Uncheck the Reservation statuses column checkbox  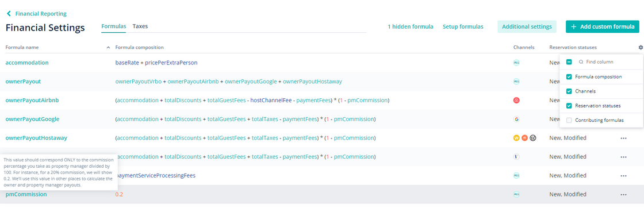click(x=569, y=106)
